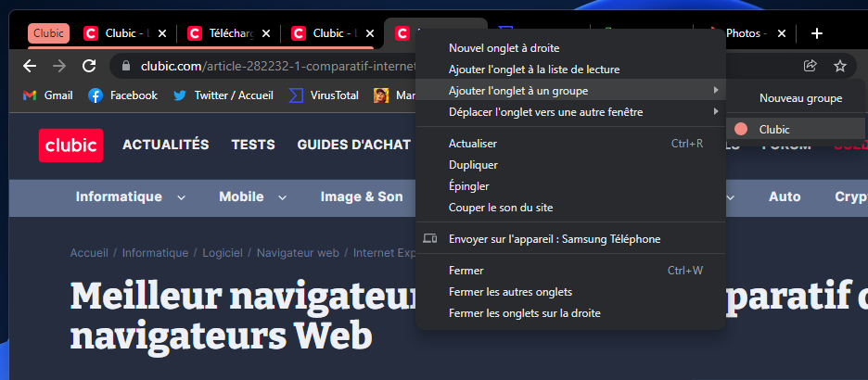
Task: Open the Auto category
Action: 785,196
